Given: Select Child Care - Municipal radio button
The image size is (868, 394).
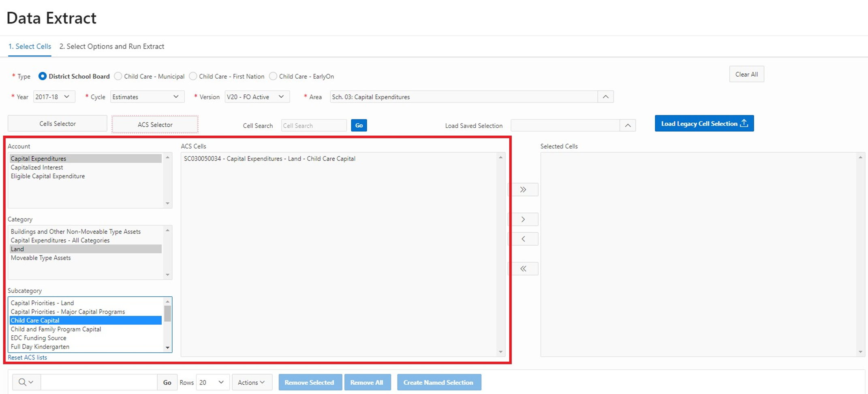Looking at the screenshot, I should point(118,76).
